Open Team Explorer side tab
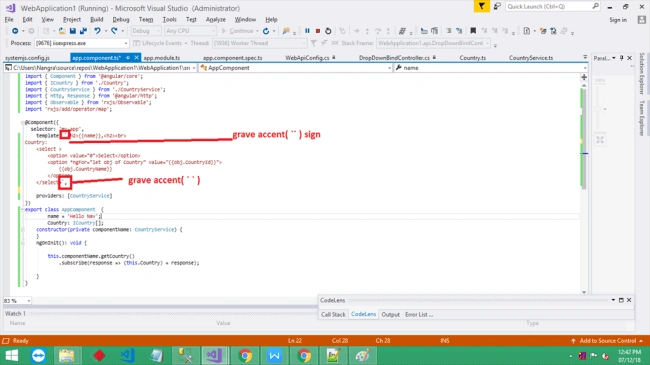The image size is (650, 365). click(x=642, y=118)
